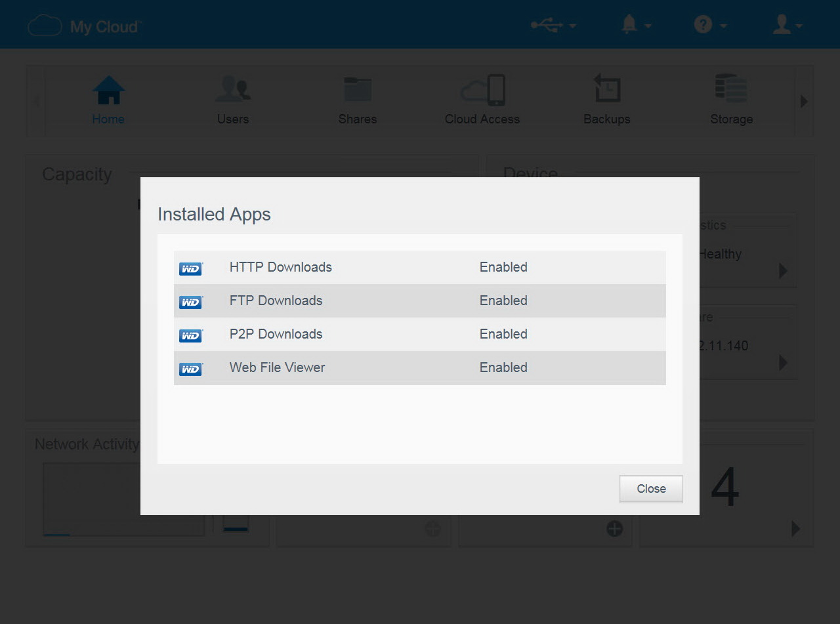Go to the Home tab
Screen dimensions: 840x624
108,100
